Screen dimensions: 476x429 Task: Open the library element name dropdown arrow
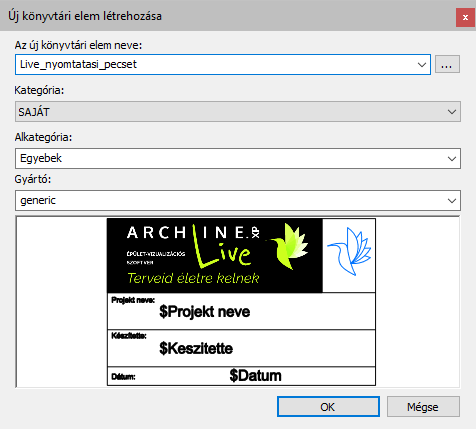[x=422, y=65]
